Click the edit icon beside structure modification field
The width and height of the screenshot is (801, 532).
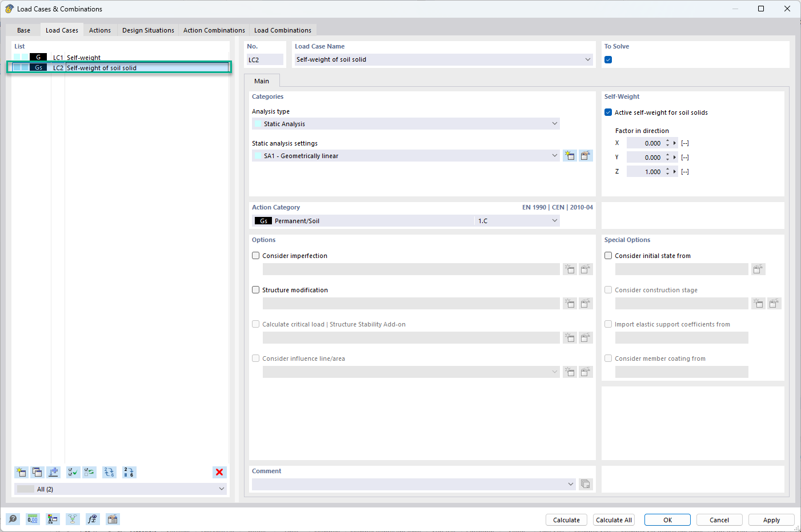tap(586, 304)
